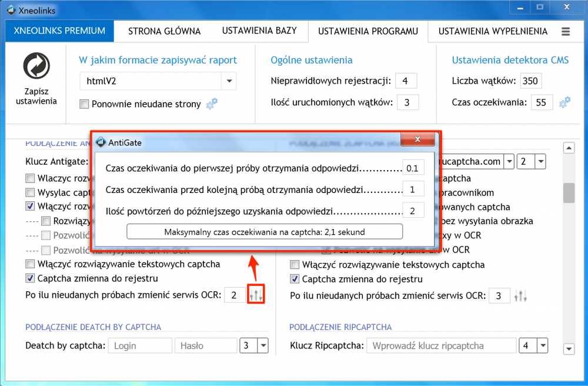Toggle Ponownie nieudane strony checkbox
588x386 pixels.
84,104
